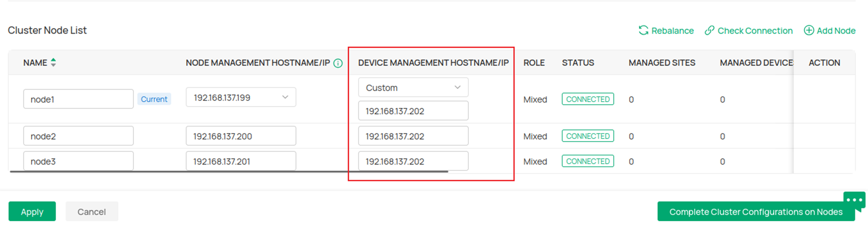
Task: Click node1 managed sites value 0
Action: (x=631, y=99)
